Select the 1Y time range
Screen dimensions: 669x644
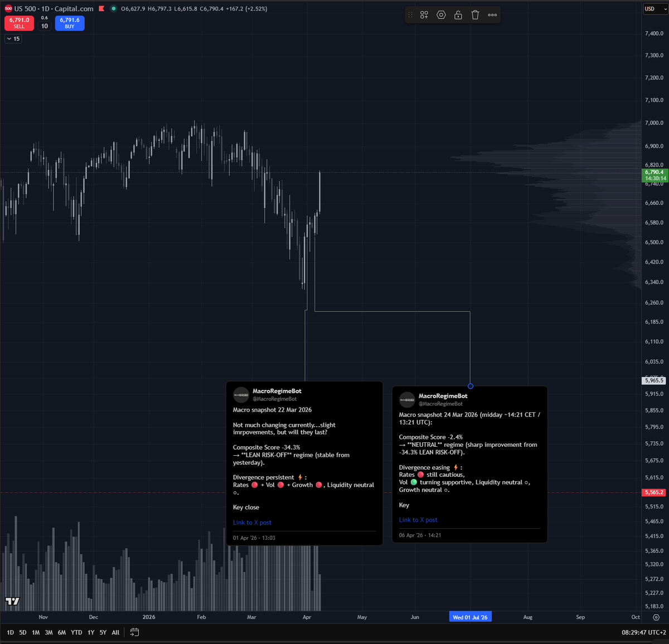91,632
